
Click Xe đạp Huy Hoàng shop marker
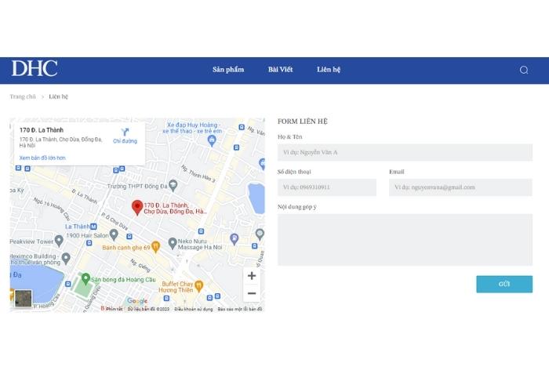point(212,140)
